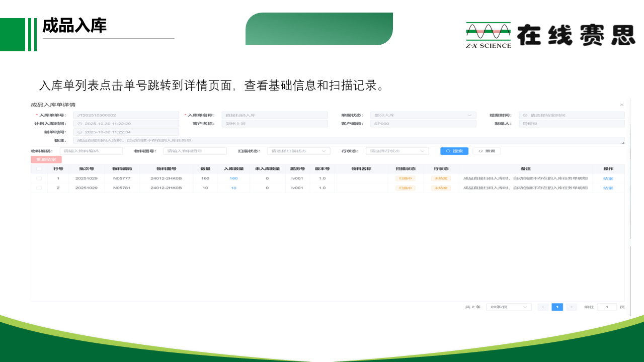This screenshot has width=644, height=362.
Task: Click the 物料名称 column header
Action: pyautogui.click(x=361, y=169)
